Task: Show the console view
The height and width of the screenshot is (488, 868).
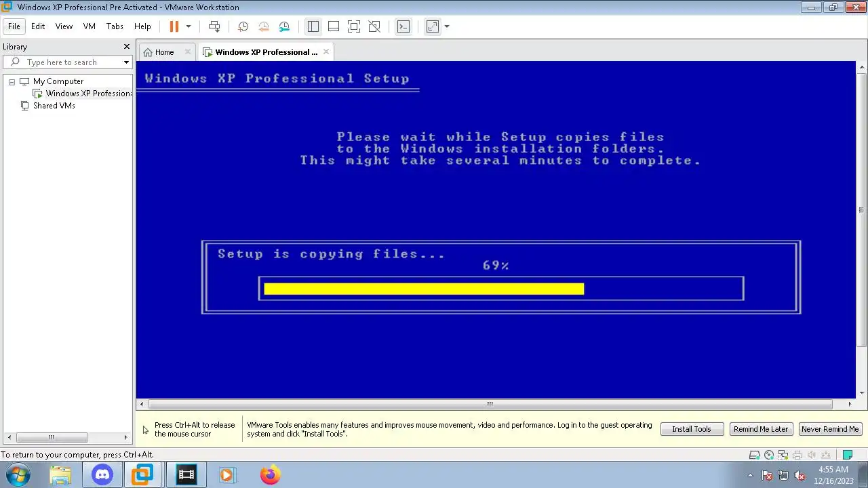Action: (x=403, y=26)
